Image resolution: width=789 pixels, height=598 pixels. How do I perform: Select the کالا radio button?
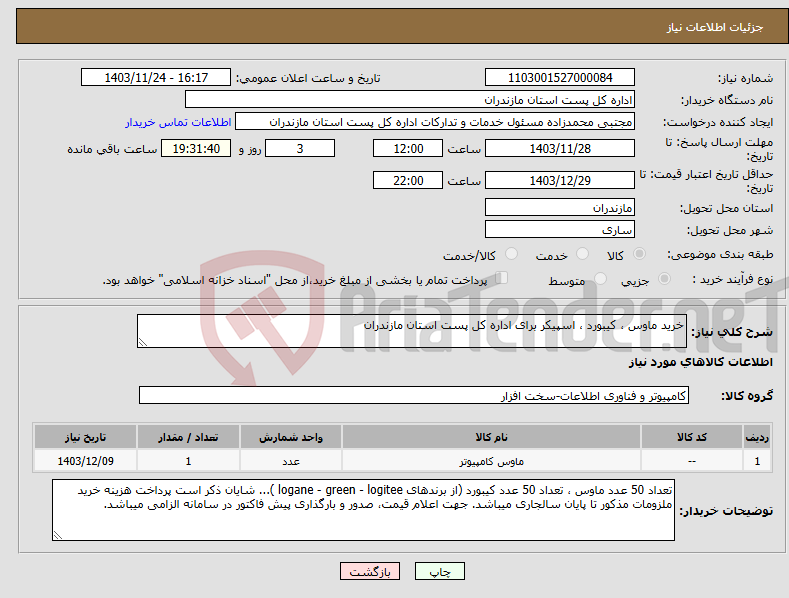tap(639, 254)
